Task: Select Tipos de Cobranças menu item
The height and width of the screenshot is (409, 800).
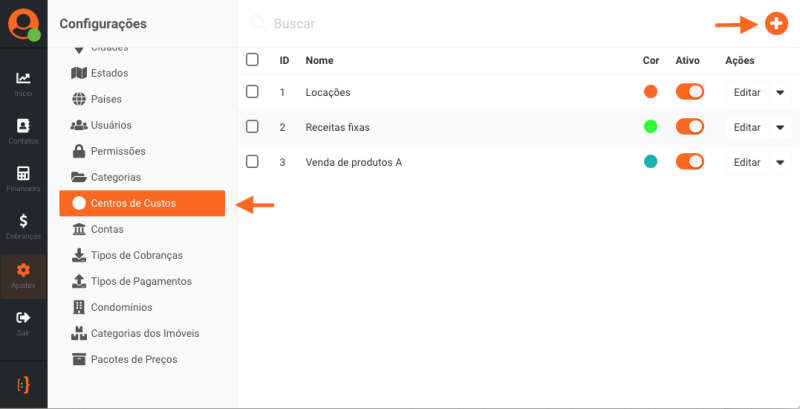Action: click(136, 255)
